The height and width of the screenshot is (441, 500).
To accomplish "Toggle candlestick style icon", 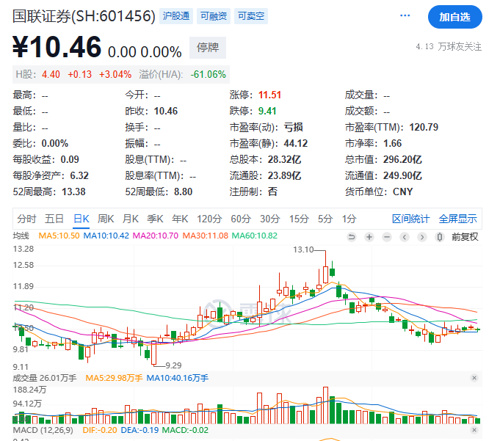I will [x=440, y=237].
